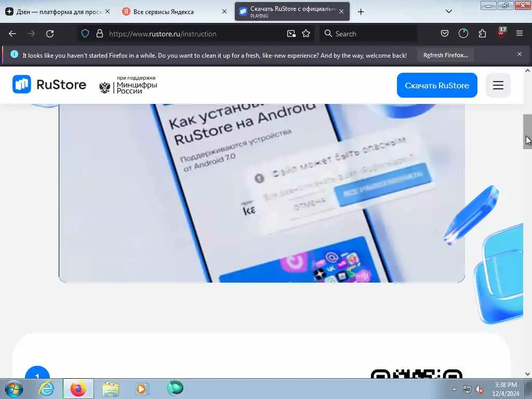This screenshot has height=399, width=532.
Task: Click the green round taskbar app
Action: click(175, 388)
